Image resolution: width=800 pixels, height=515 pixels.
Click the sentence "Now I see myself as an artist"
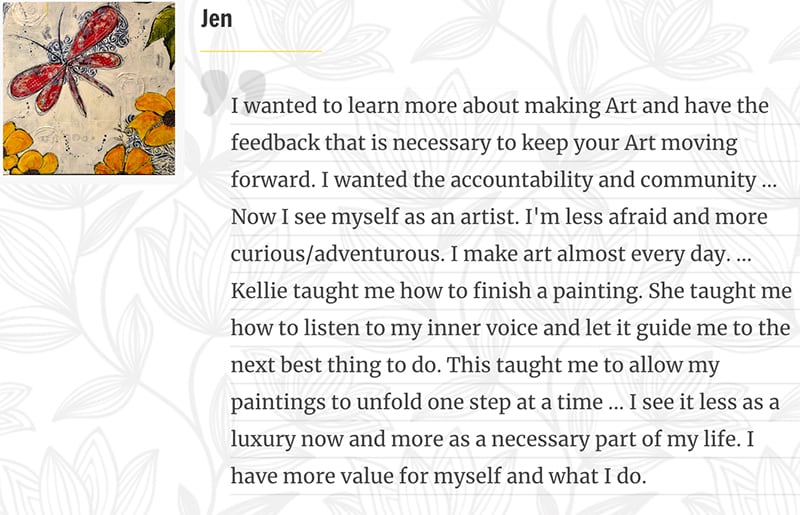373,217
